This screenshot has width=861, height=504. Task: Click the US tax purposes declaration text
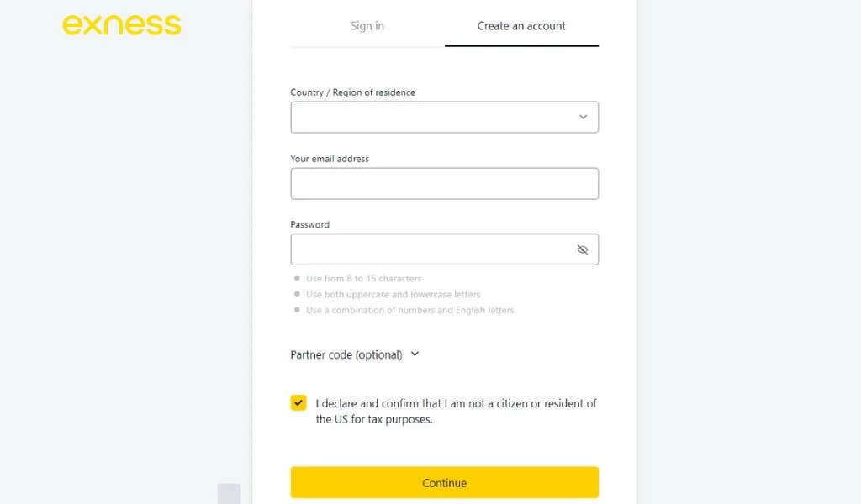click(454, 412)
